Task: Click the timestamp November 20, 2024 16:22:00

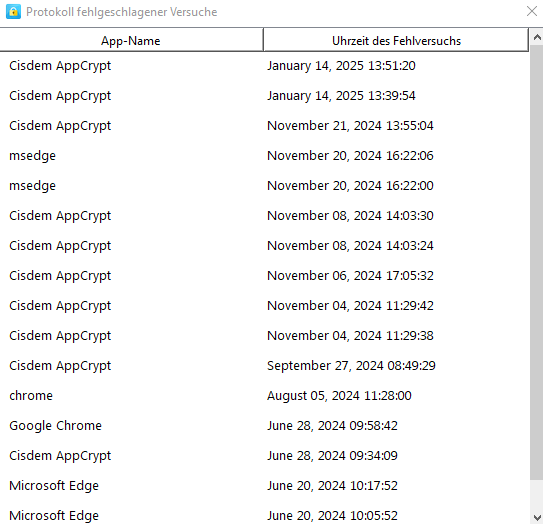Action: click(350, 186)
